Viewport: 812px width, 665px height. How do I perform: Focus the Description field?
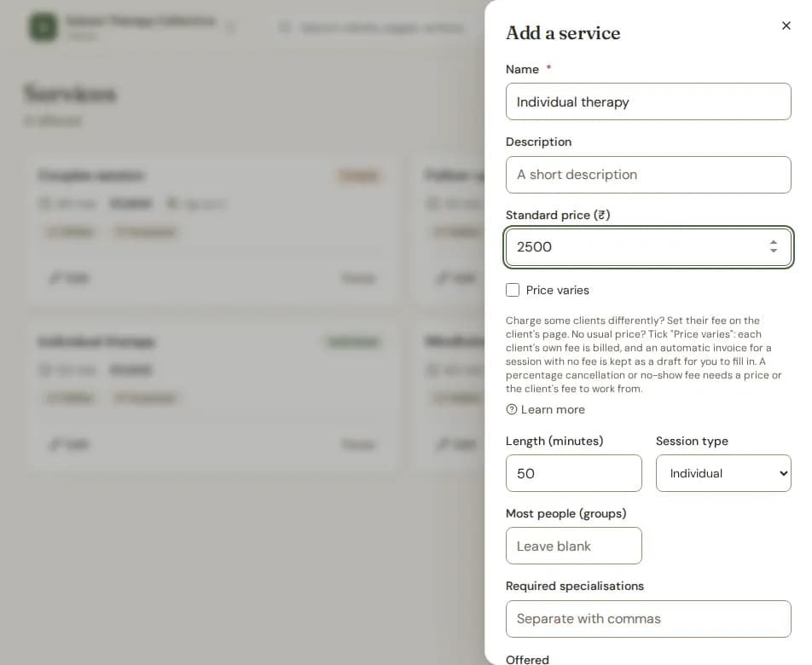(x=648, y=175)
